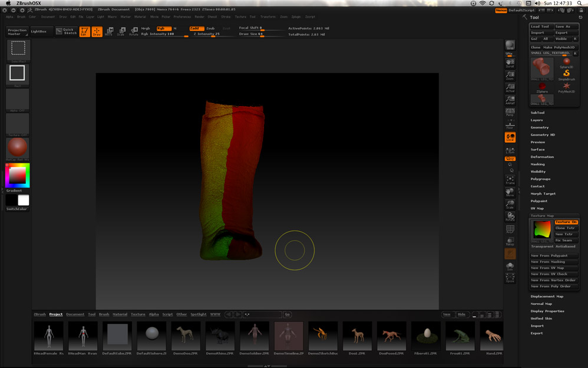The width and height of the screenshot is (588, 368).
Task: Toggle L.Sym local symmetry
Action: (510, 150)
